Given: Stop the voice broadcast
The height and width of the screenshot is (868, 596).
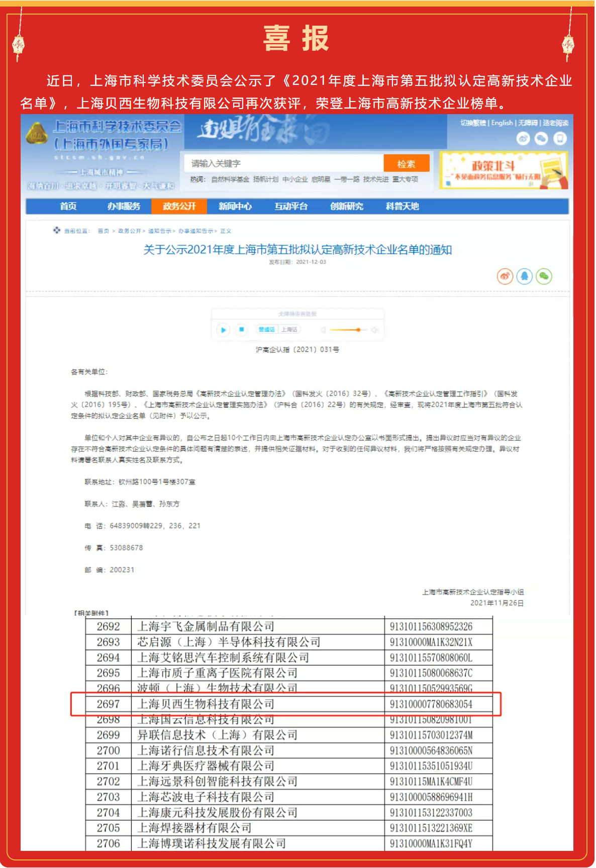Looking at the screenshot, I should [x=242, y=329].
